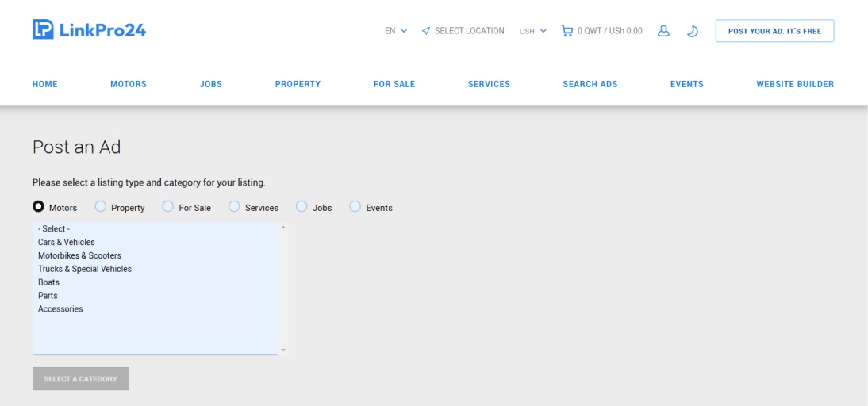Select the Motors listing type

coord(38,207)
